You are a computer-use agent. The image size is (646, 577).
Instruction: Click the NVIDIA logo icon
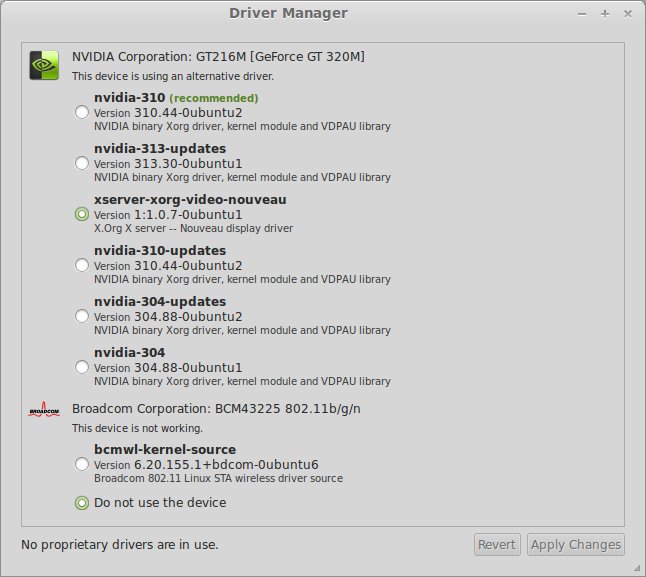[x=44, y=65]
